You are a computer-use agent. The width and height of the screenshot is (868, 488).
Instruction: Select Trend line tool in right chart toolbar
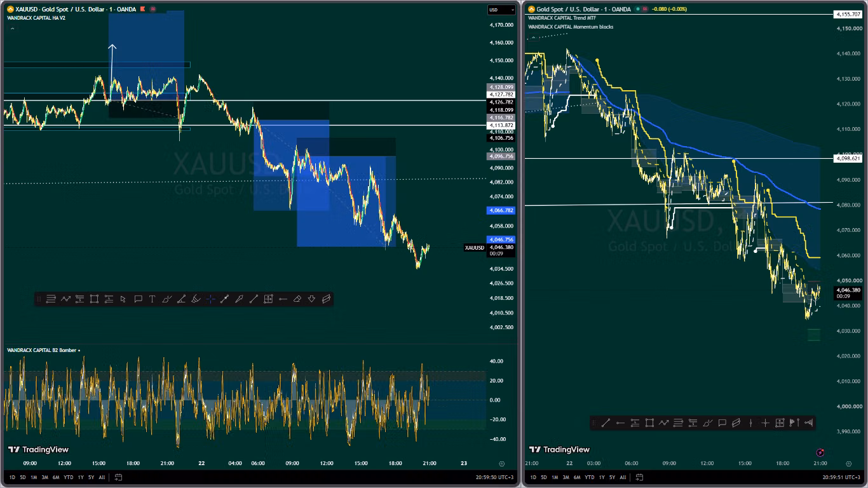606,423
